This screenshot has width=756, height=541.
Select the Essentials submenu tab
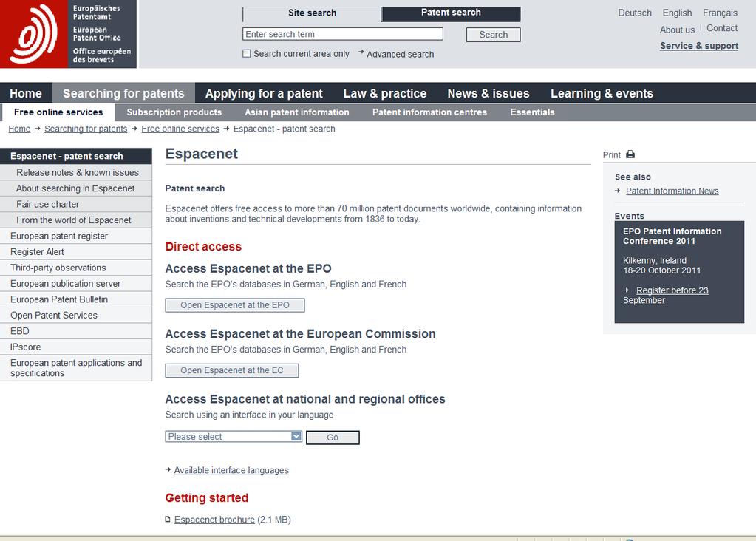click(532, 112)
